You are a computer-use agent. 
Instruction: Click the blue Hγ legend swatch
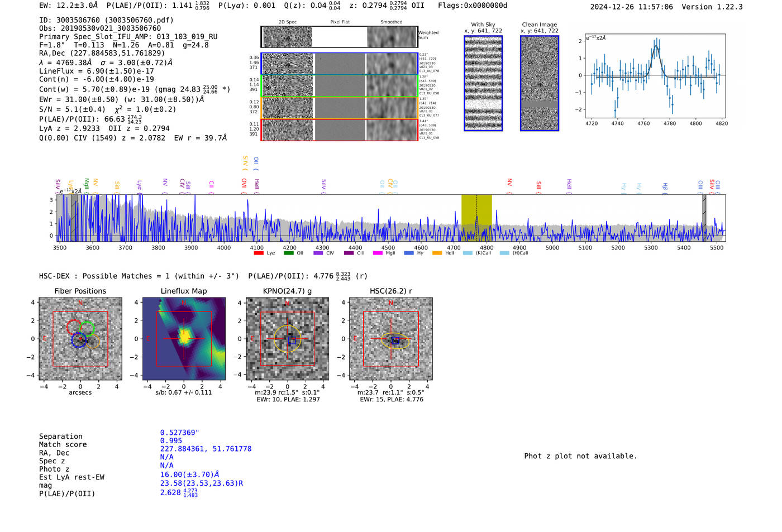(x=409, y=253)
